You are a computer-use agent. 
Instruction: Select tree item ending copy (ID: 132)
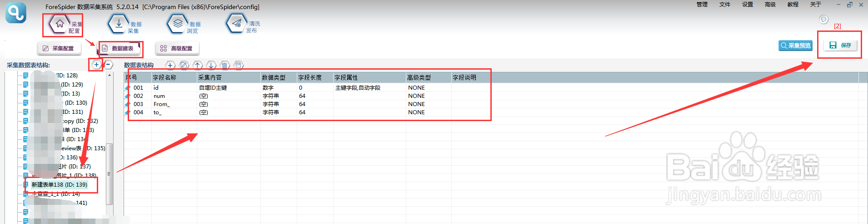pos(80,121)
